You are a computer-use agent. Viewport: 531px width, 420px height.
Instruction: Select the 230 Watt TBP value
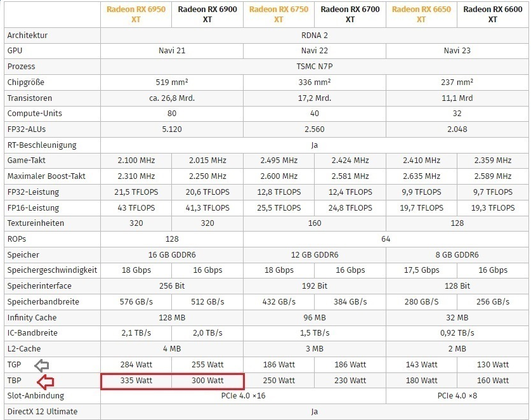tap(350, 381)
